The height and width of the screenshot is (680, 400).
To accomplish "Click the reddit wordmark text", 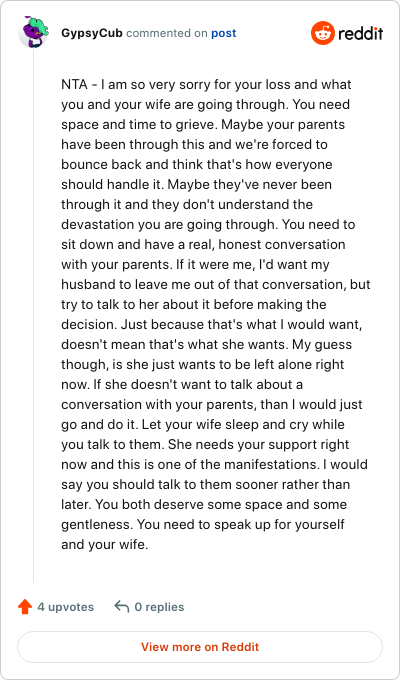I will click(361, 33).
